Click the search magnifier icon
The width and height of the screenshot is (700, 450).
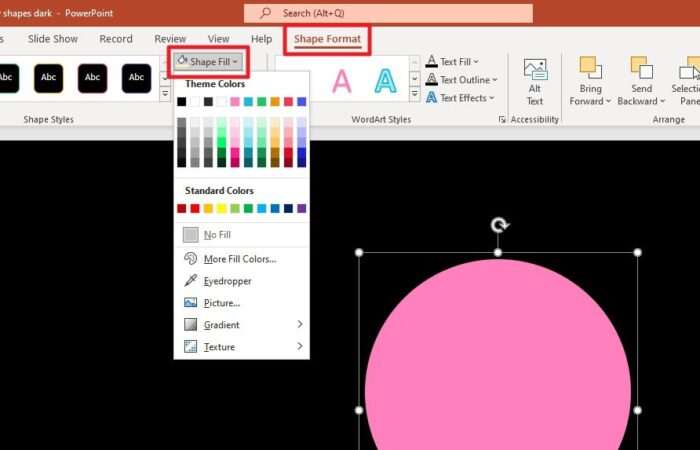pyautogui.click(x=265, y=13)
